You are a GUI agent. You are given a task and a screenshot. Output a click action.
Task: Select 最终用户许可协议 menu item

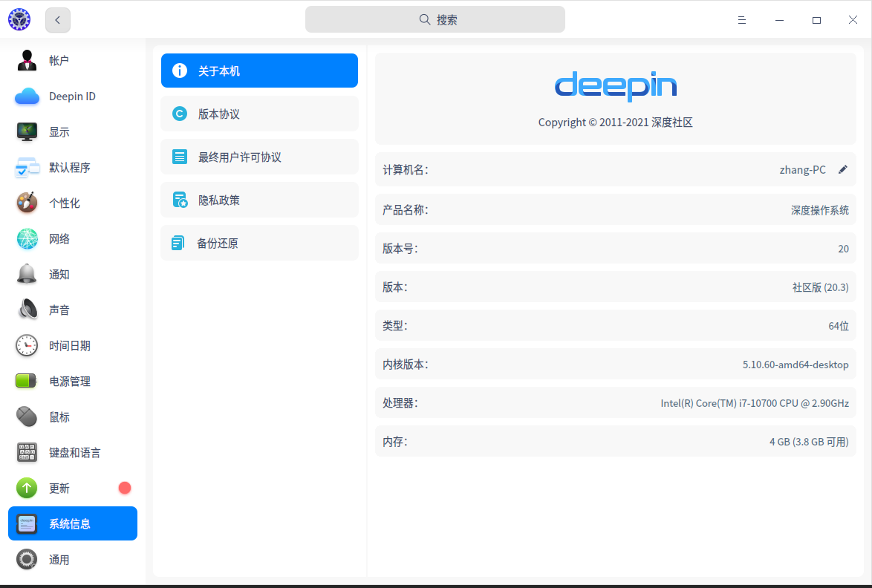coord(259,157)
